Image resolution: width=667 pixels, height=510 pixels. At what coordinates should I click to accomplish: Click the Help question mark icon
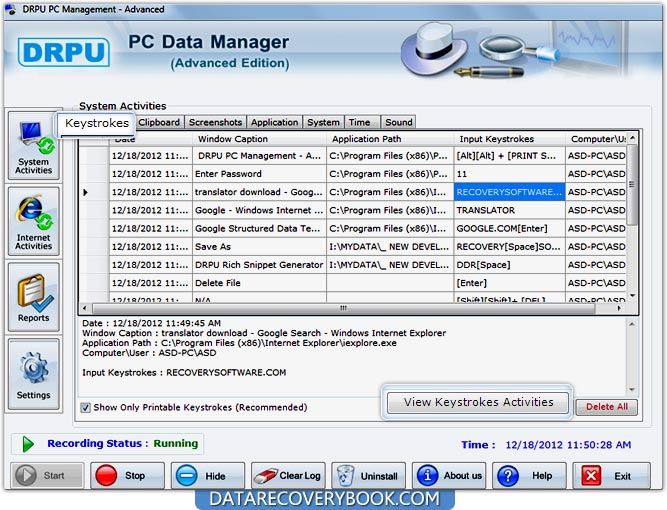pyautogui.click(x=508, y=476)
